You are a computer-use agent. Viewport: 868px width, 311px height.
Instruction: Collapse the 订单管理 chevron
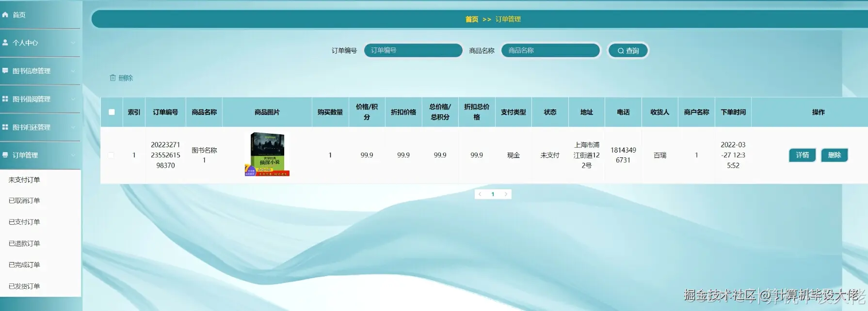73,155
